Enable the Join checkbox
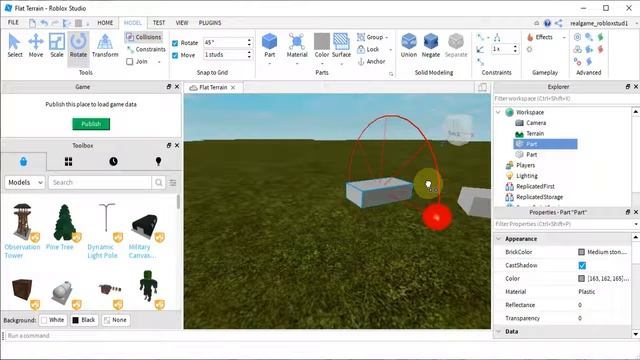 tap(130, 62)
